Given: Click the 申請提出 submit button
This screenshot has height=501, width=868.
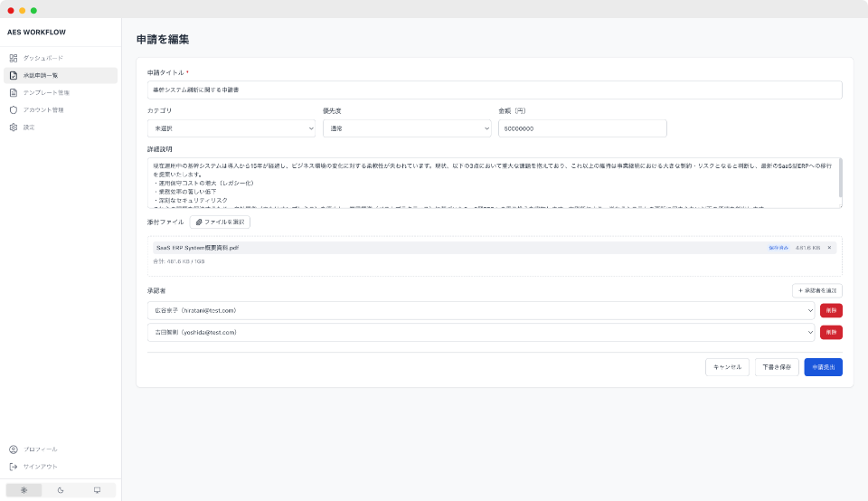Looking at the screenshot, I should pos(823,367).
